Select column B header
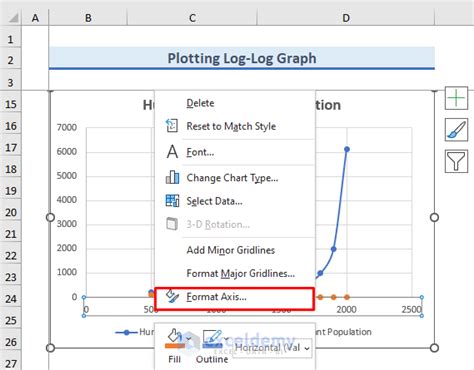 [x=88, y=18]
